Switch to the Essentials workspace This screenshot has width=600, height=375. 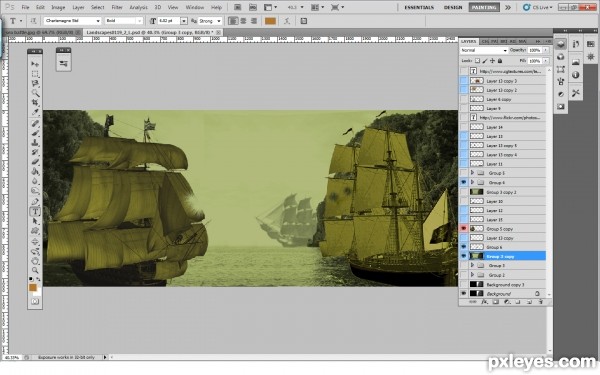[419, 7]
